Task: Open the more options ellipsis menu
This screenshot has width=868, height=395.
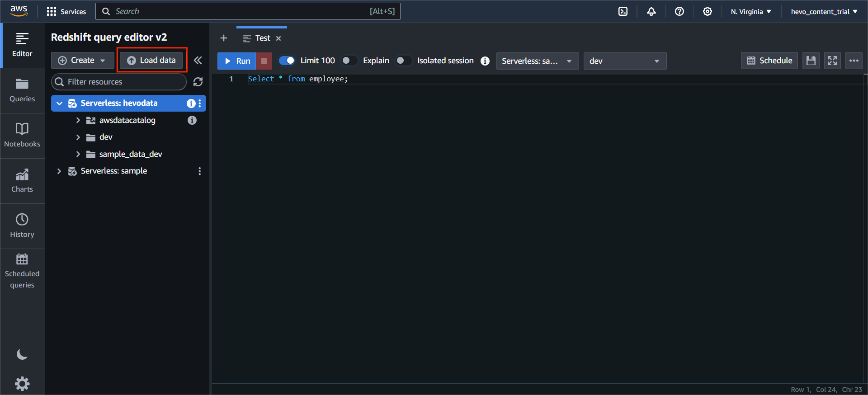Action: tap(854, 61)
